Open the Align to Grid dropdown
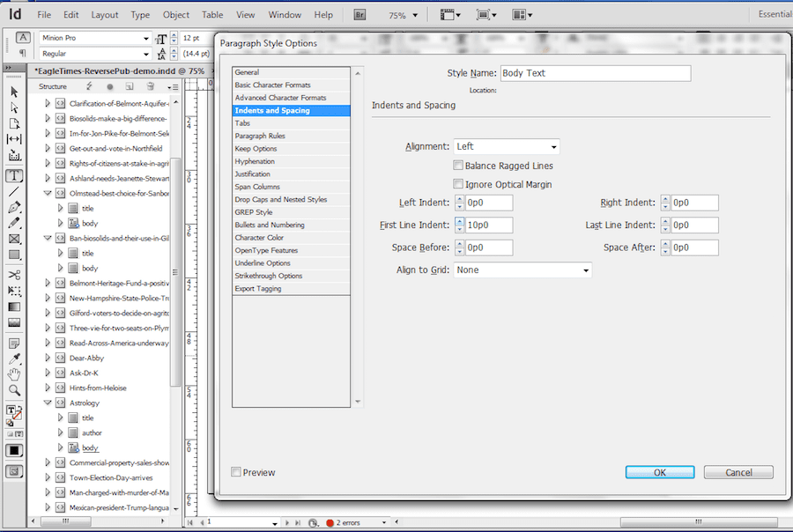The image size is (793, 532). 522,270
